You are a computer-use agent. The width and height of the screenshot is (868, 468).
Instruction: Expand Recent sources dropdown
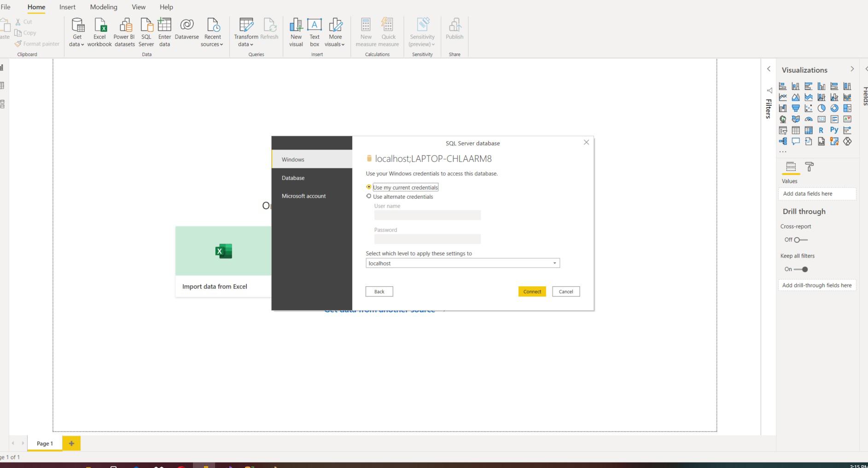[x=221, y=45]
